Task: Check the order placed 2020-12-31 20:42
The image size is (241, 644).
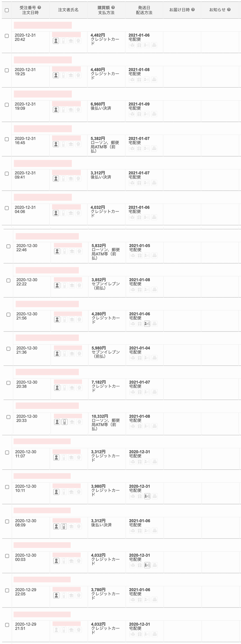Action: [7, 36]
